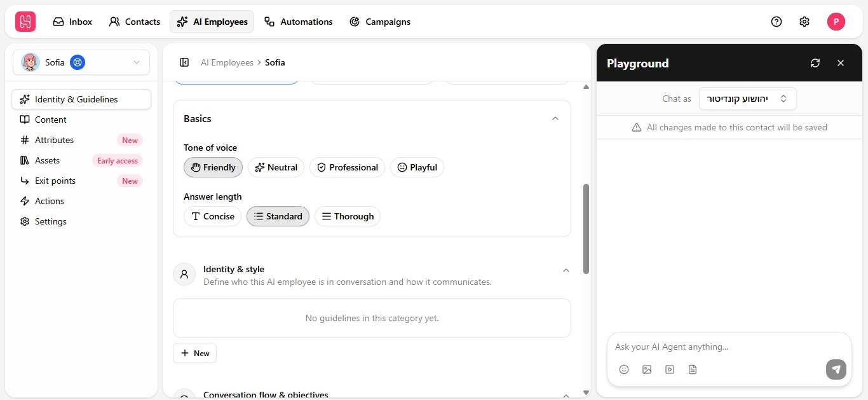The width and height of the screenshot is (868, 400).
Task: Open the Sofia employee selector dropdown
Action: (81, 62)
